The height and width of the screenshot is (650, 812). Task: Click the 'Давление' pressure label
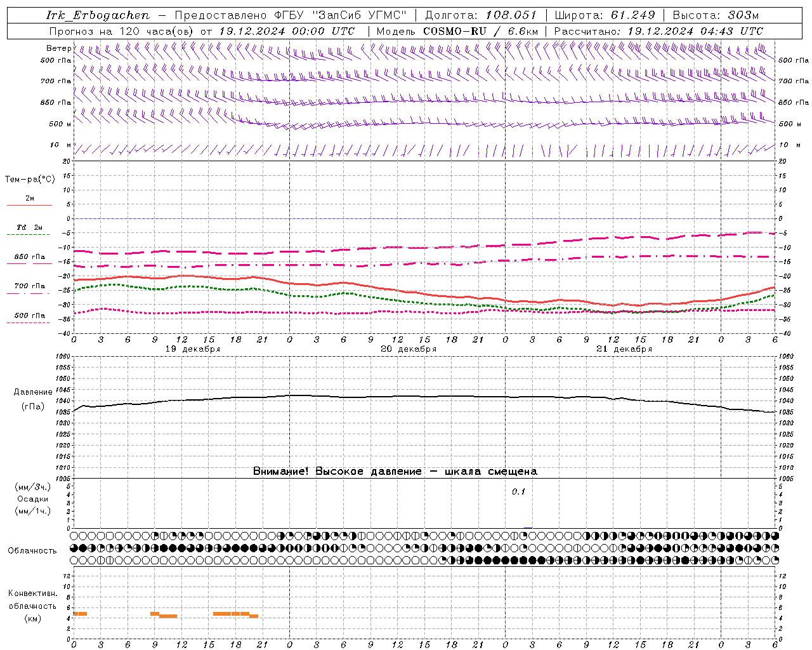pos(33,392)
